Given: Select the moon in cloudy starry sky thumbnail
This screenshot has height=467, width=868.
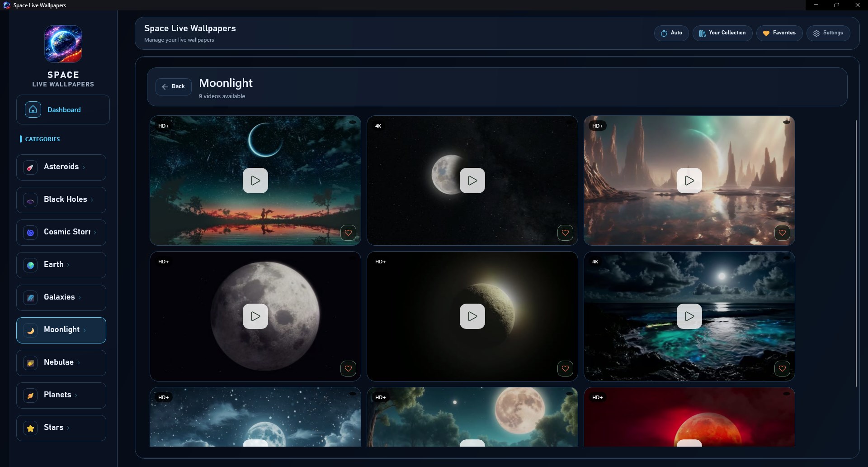Looking at the screenshot, I should pyautogui.click(x=255, y=417).
